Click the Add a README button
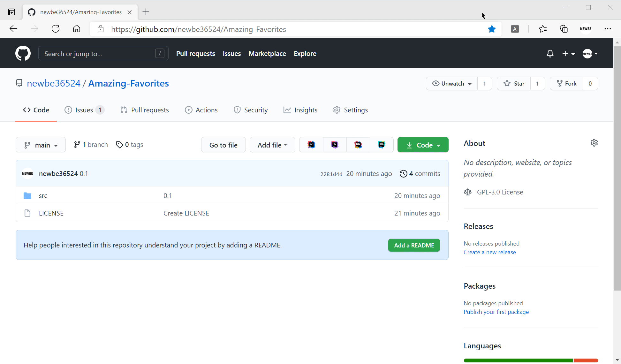 coord(414,245)
